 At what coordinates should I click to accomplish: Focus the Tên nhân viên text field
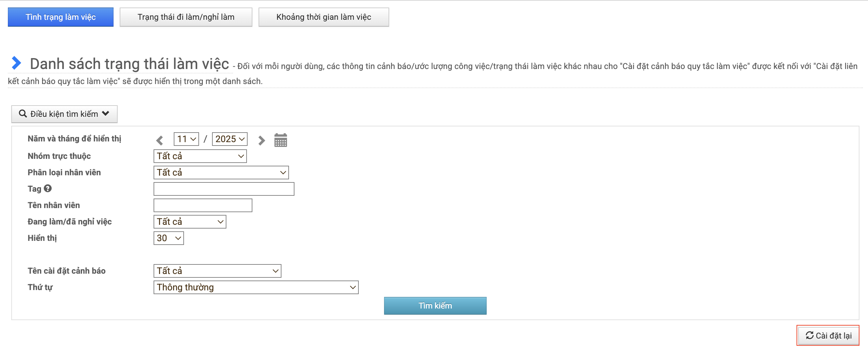point(203,205)
